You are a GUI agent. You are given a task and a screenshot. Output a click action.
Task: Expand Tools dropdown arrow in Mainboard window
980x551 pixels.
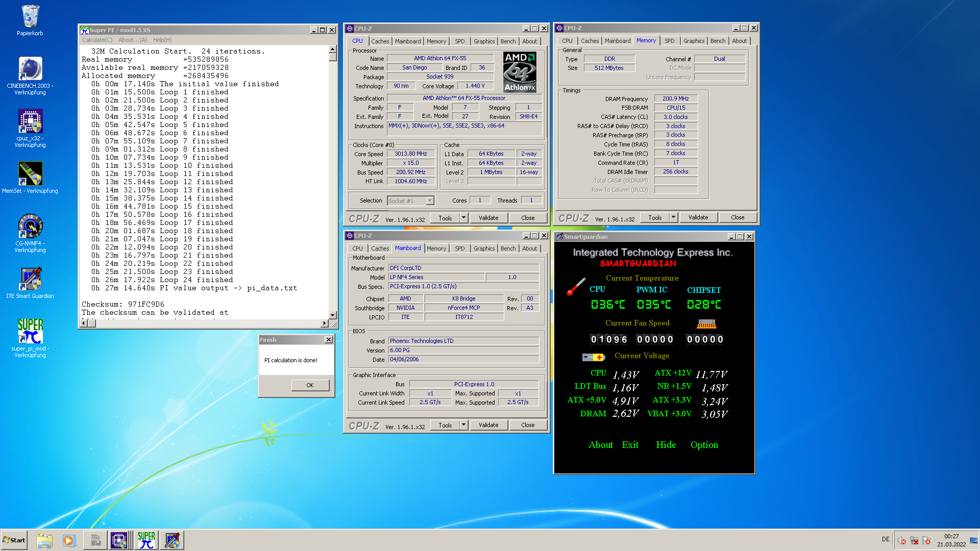click(463, 425)
